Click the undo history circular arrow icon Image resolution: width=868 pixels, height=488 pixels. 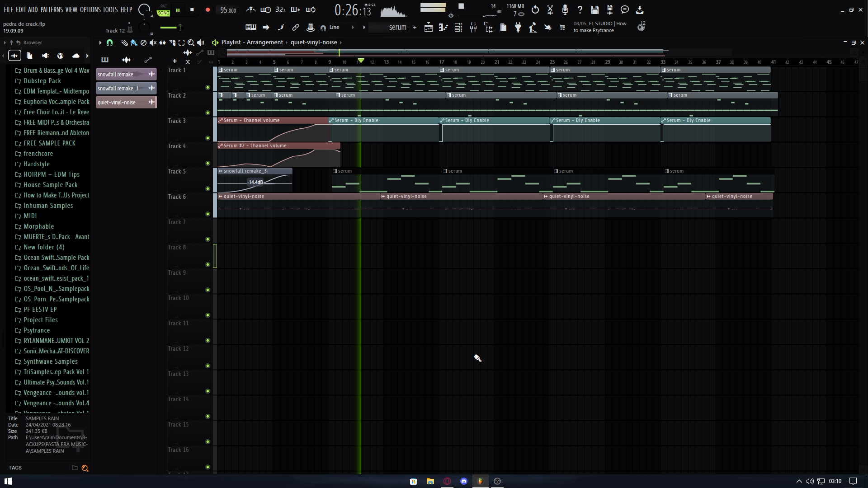point(535,9)
